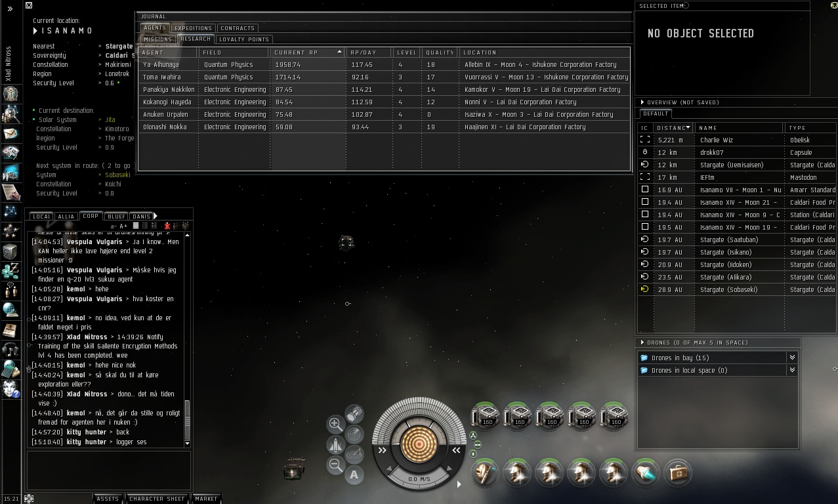Click the book journal icon in sidebar
The height and width of the screenshot is (504, 838).
click(x=10, y=329)
